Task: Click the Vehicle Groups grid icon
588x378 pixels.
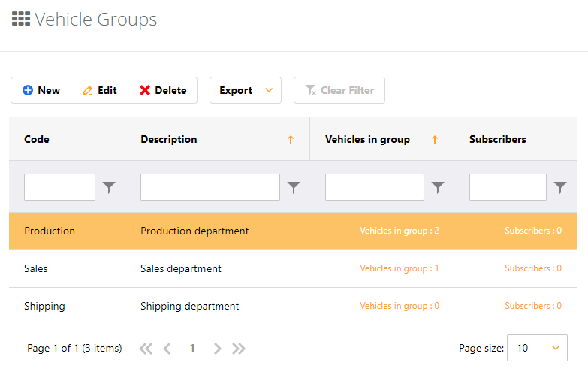Action: tap(21, 19)
